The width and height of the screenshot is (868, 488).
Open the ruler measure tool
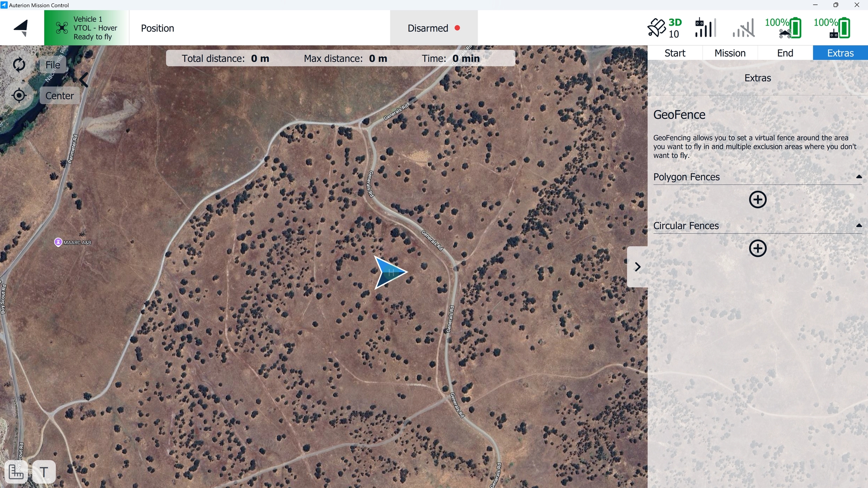16,471
